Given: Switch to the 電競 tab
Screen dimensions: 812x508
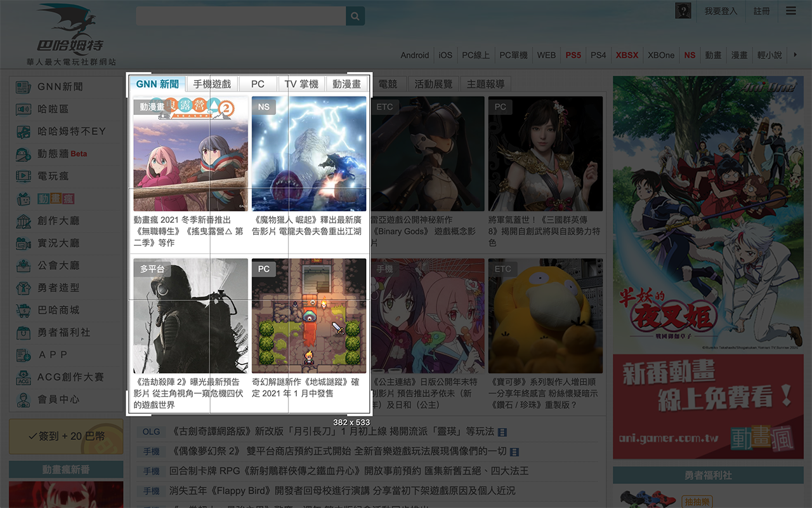Looking at the screenshot, I should click(x=388, y=84).
